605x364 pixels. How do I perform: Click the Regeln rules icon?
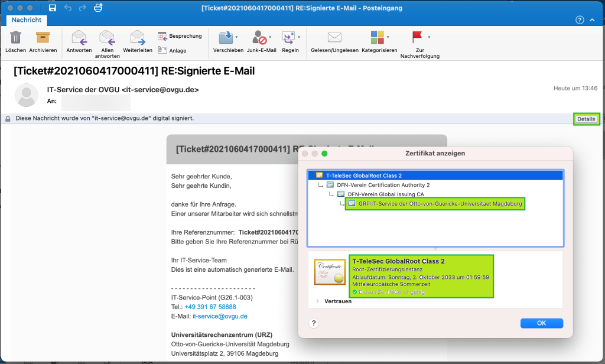(288, 37)
